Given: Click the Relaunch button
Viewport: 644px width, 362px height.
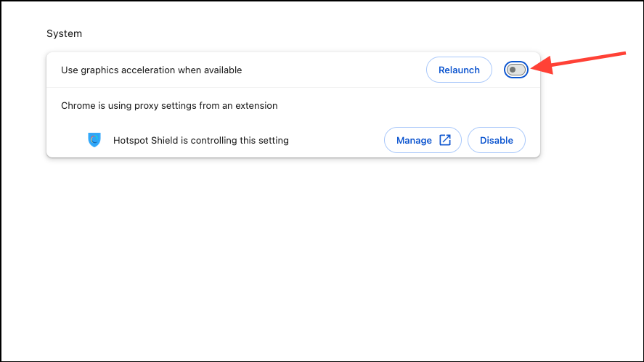Looking at the screenshot, I should pyautogui.click(x=459, y=70).
